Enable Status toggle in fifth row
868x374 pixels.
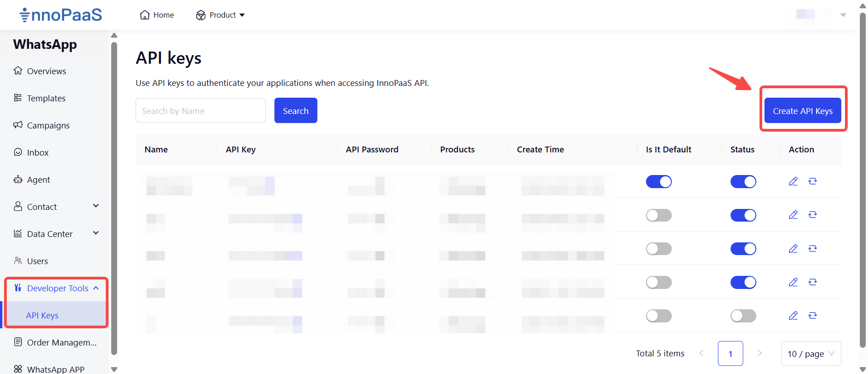[743, 316]
